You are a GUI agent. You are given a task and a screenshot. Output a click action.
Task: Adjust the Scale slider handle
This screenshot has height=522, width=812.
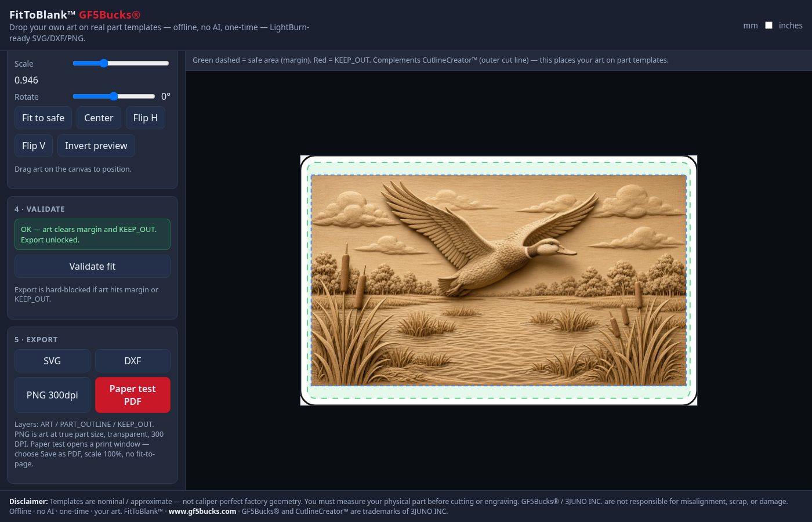click(104, 63)
